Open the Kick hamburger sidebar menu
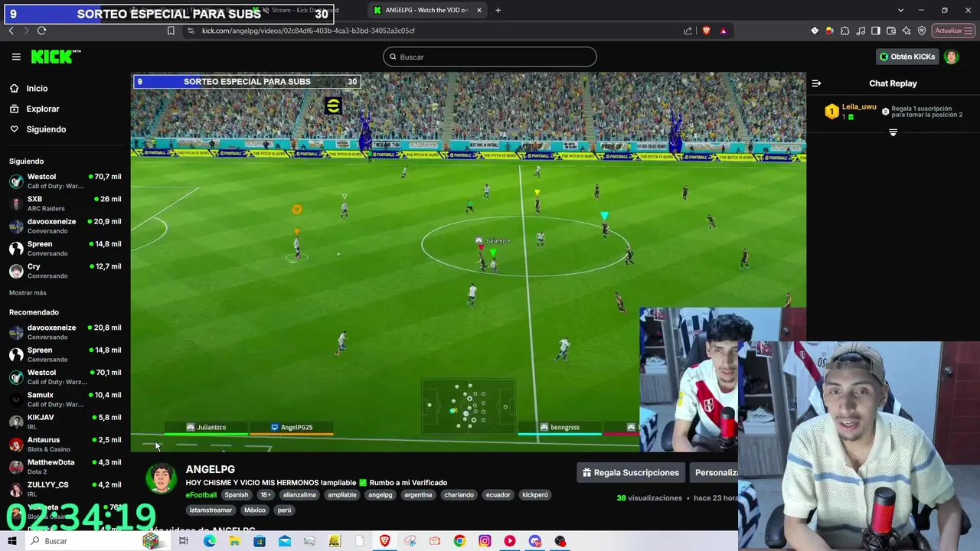The width and height of the screenshot is (980, 551). click(16, 57)
